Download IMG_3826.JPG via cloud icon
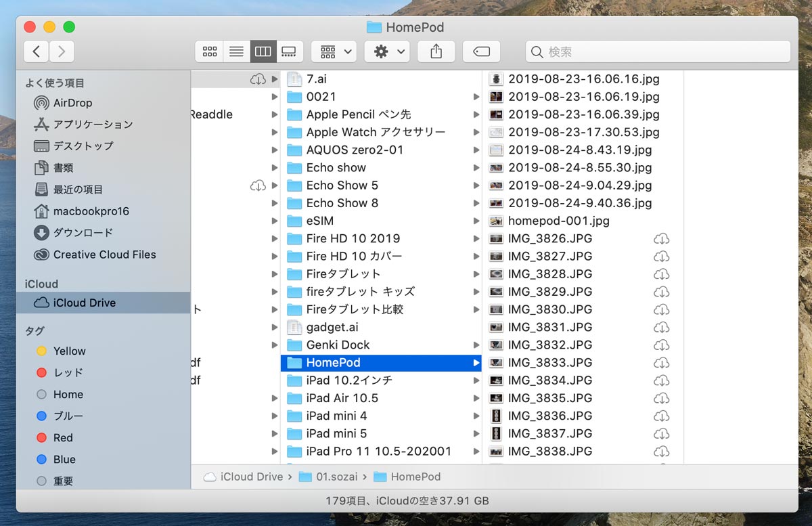 coord(661,238)
